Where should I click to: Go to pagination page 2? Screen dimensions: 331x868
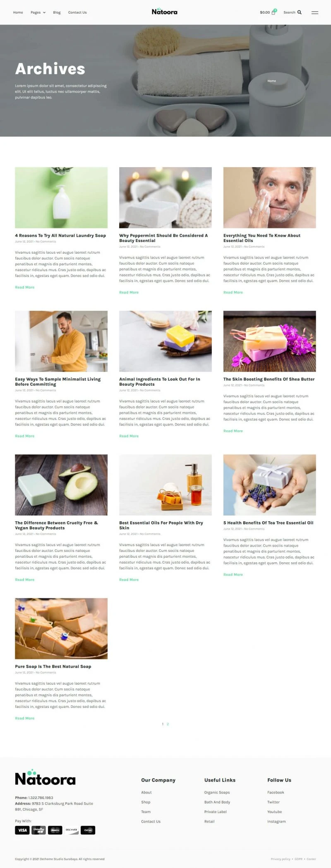(168, 724)
